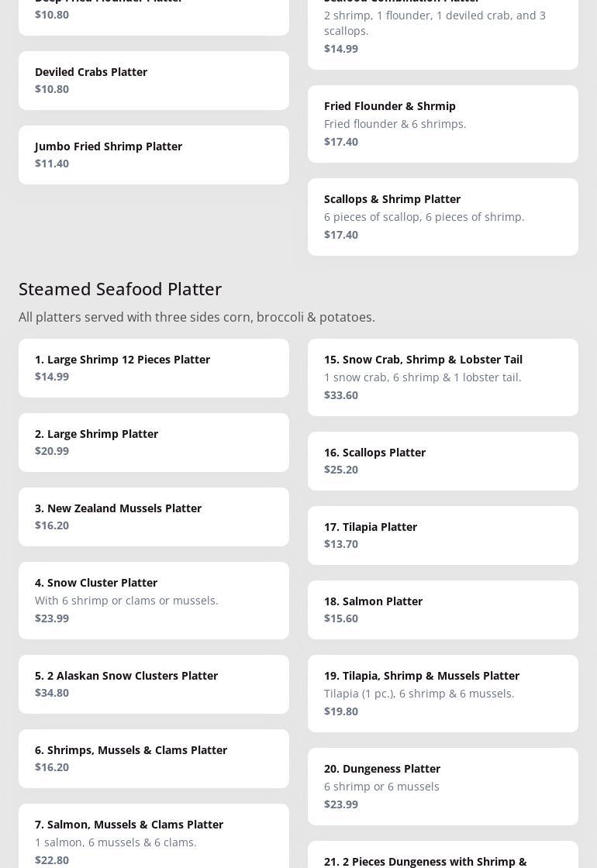Open item 2, Large Shrimp Platter
The height and width of the screenshot is (868, 597).
(x=154, y=443)
